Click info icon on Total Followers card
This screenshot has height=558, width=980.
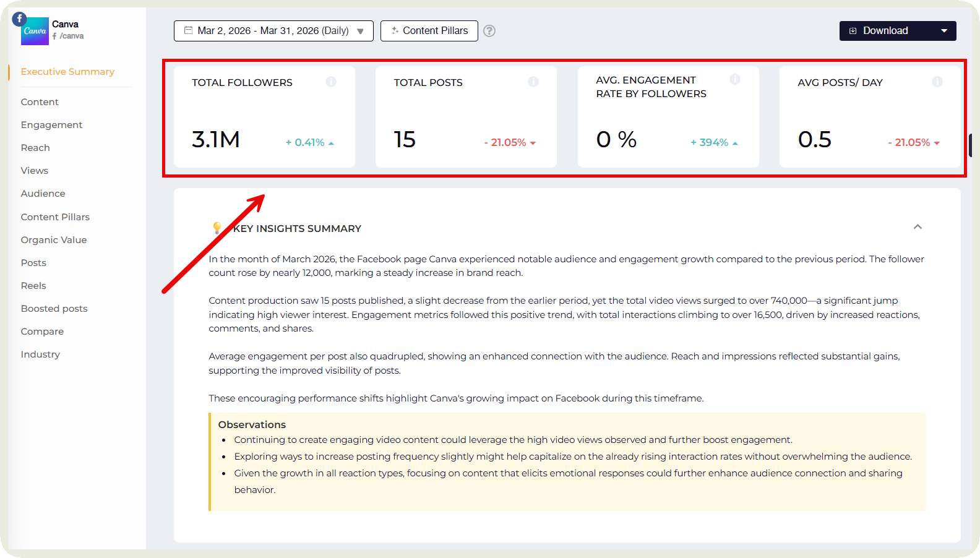(331, 82)
